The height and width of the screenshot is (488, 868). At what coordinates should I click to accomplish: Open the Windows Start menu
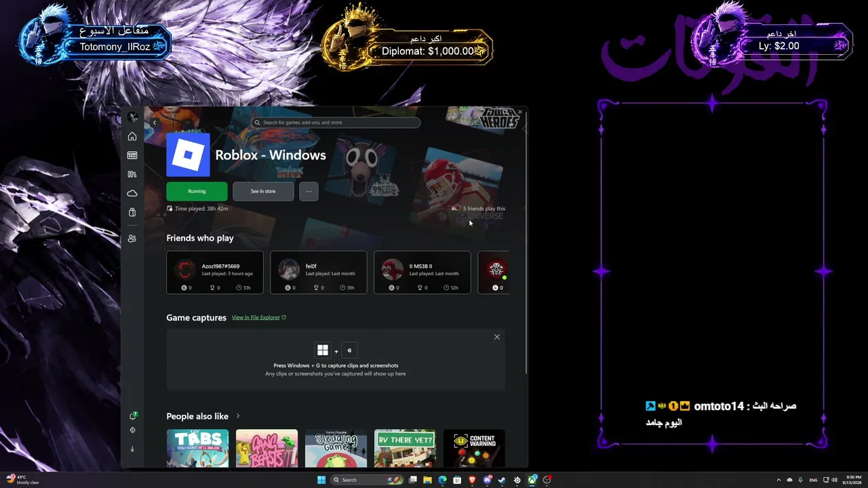(x=321, y=480)
